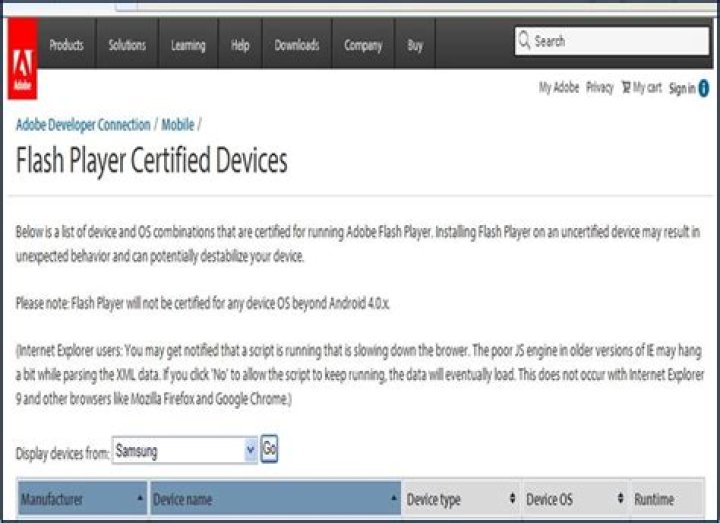The width and height of the screenshot is (720, 523).
Task: Open Adobe Developer Connection breadcrumb link
Action: point(83,124)
